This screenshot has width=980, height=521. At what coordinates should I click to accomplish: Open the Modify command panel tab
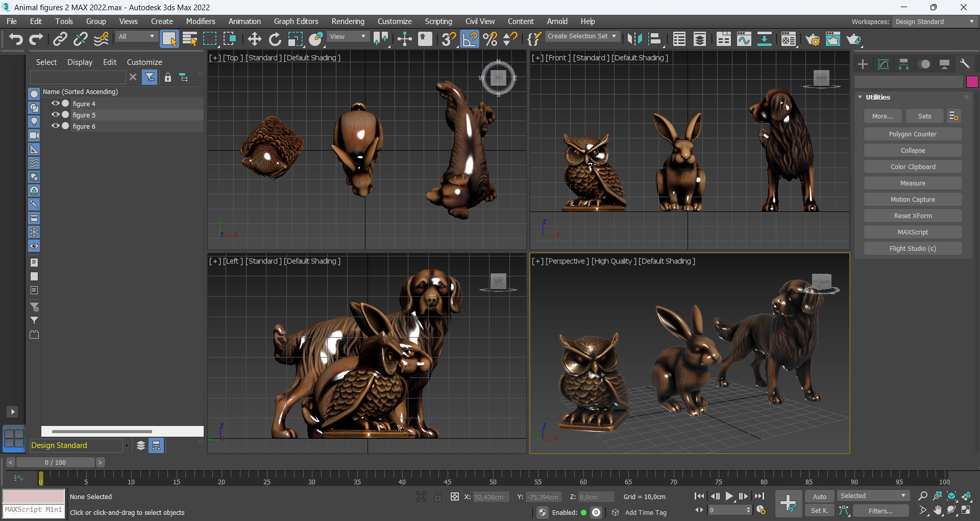[x=883, y=64]
